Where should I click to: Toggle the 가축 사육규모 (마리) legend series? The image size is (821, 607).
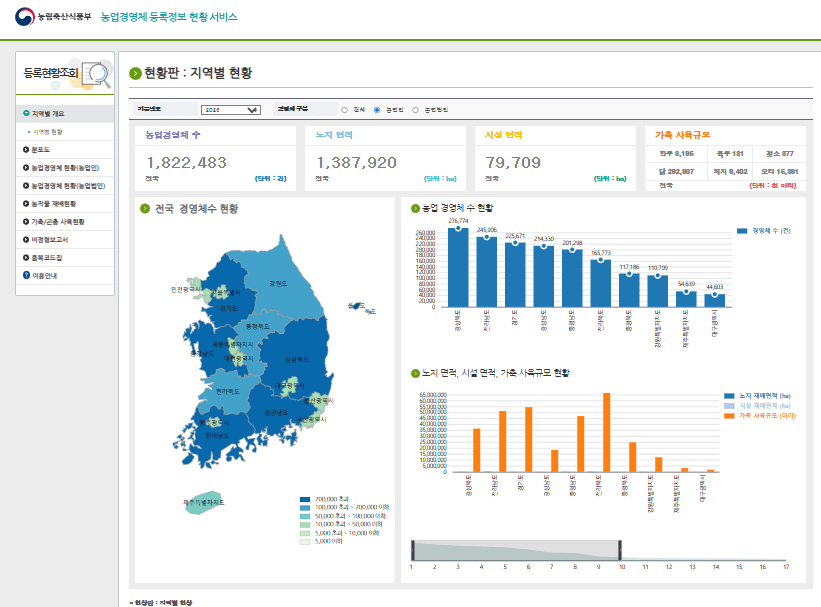[760, 416]
